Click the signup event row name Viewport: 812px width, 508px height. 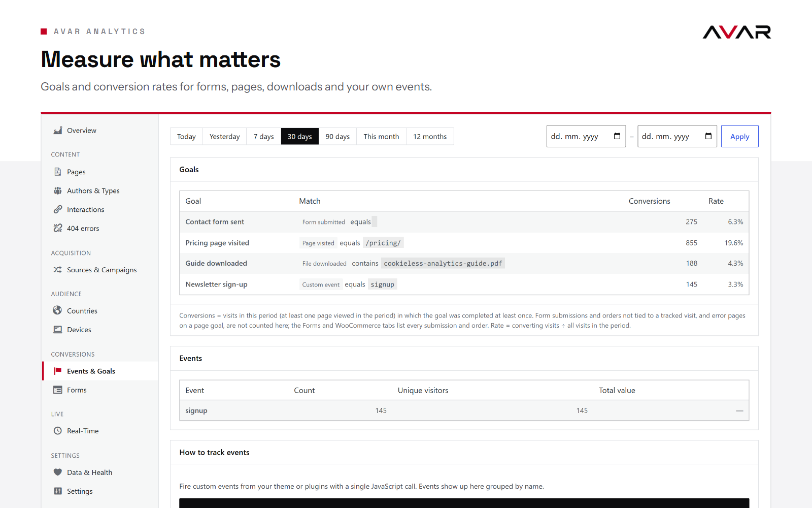(x=196, y=410)
